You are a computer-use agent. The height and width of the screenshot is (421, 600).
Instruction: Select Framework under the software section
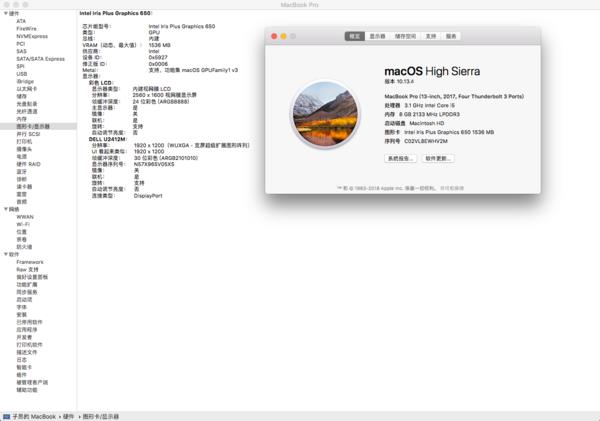pyautogui.click(x=30, y=262)
